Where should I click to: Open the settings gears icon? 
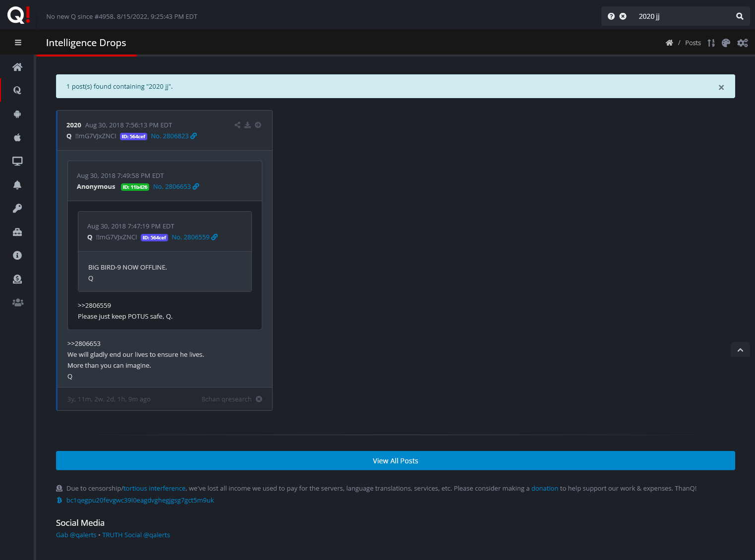coord(743,43)
